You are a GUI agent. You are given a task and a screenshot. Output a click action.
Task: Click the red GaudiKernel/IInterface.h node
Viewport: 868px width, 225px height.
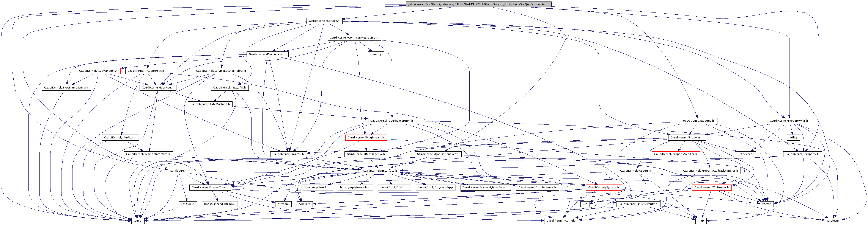point(380,171)
